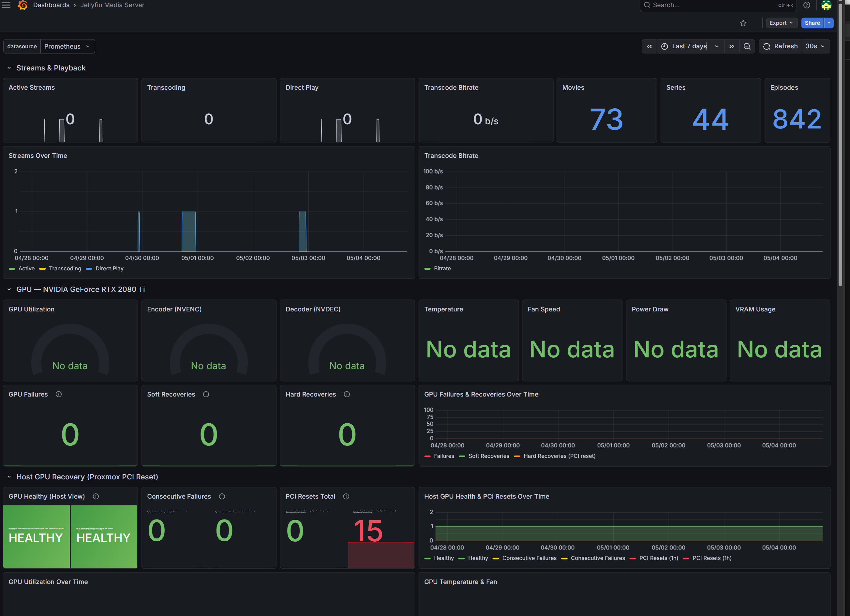Click the Encoder (NVENC) panel title
This screenshot has width=850, height=616.
coord(174,309)
